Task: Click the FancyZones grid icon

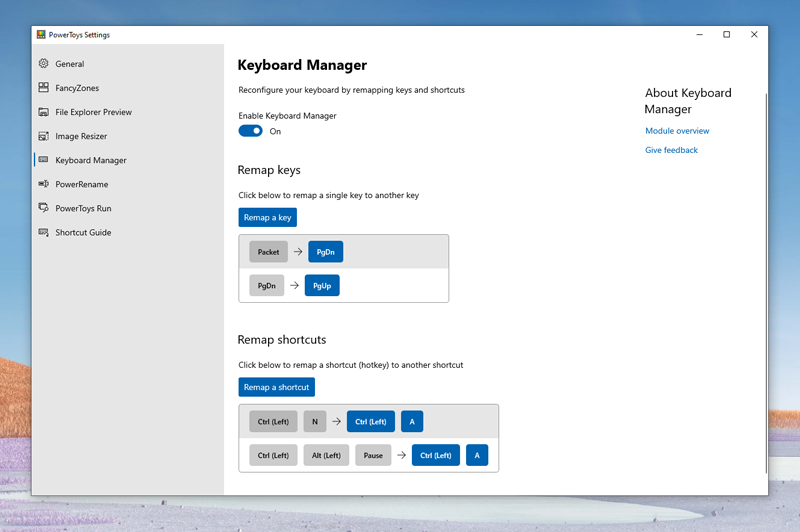Action: (x=43, y=88)
